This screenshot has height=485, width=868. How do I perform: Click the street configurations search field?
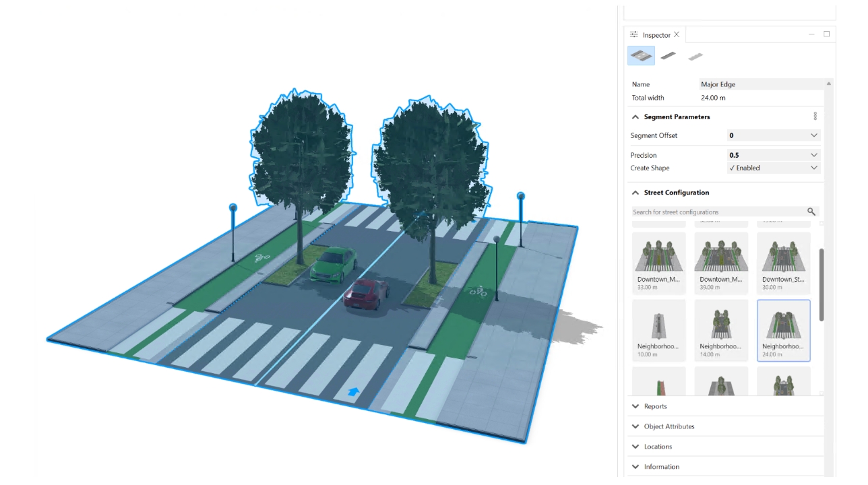click(718, 212)
